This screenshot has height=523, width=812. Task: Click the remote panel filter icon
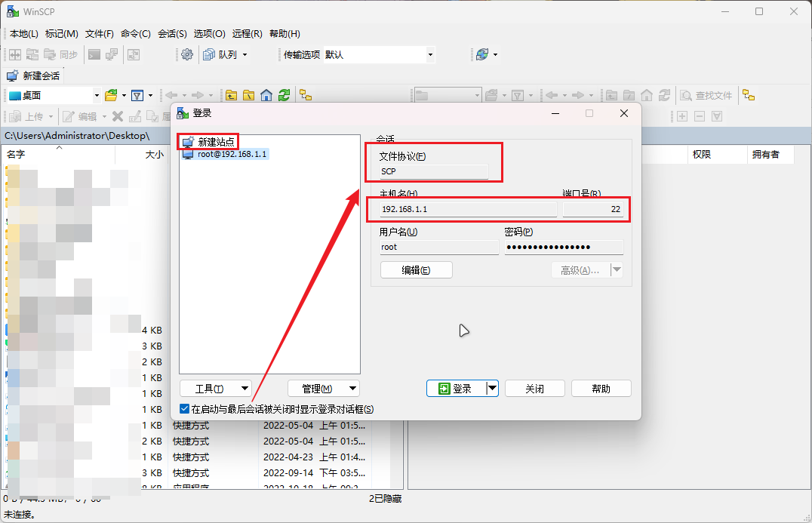pyautogui.click(x=518, y=95)
